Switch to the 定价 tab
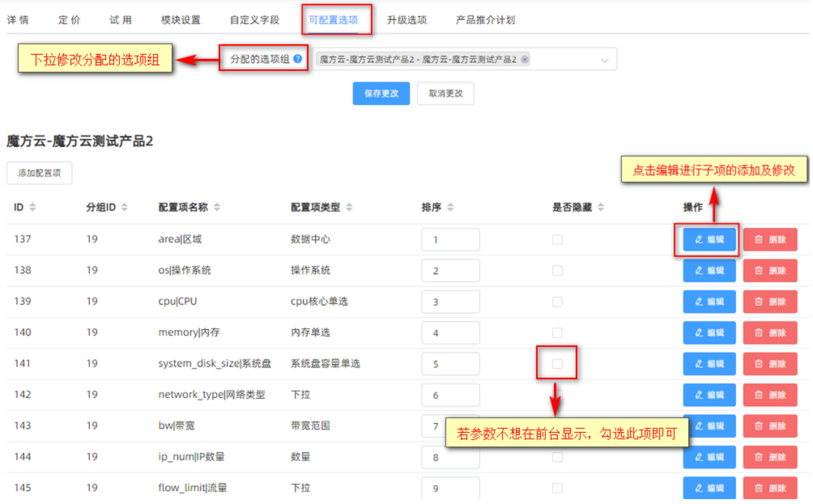813x504 pixels. point(69,20)
